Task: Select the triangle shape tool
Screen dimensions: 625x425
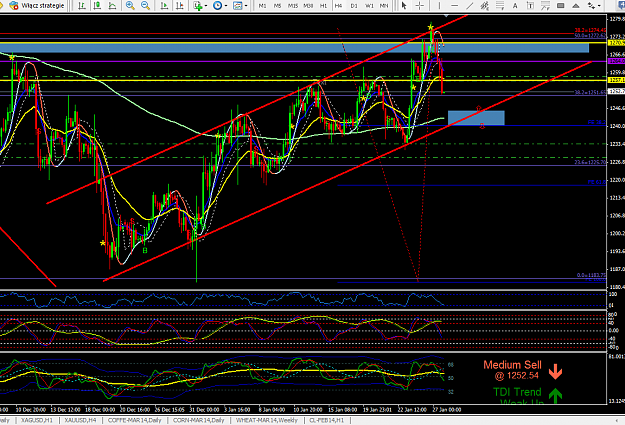Action: point(576,6)
